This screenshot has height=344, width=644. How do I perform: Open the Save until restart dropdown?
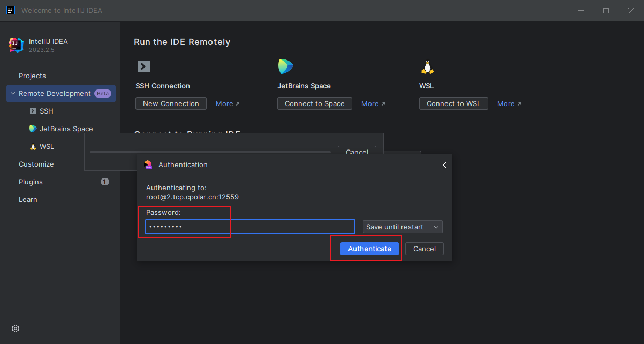(403, 227)
